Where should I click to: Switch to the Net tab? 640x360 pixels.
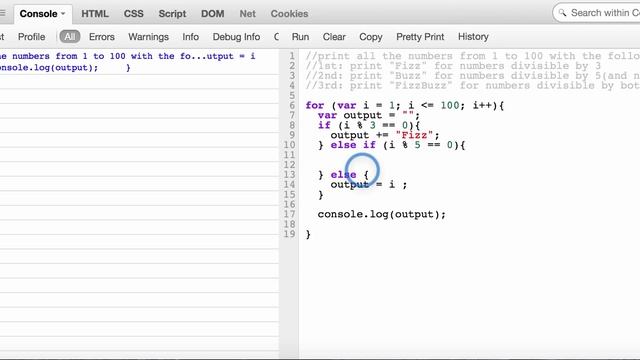click(247, 14)
